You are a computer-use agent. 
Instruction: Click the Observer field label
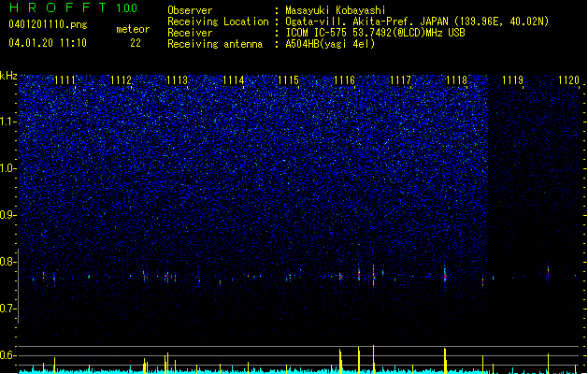(190, 10)
